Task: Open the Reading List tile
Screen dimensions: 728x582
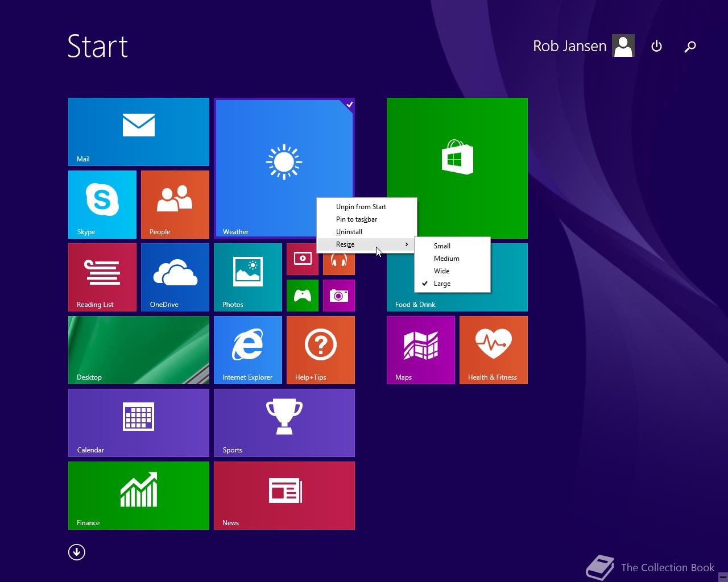Action: (102, 277)
